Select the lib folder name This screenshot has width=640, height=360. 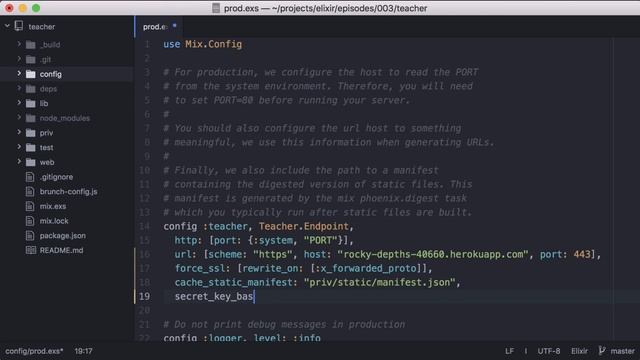(x=44, y=103)
